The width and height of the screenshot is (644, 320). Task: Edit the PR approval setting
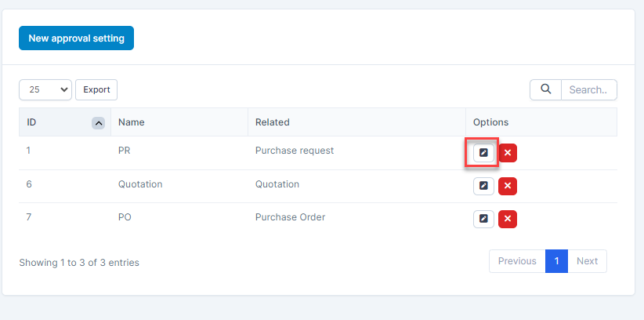point(483,152)
